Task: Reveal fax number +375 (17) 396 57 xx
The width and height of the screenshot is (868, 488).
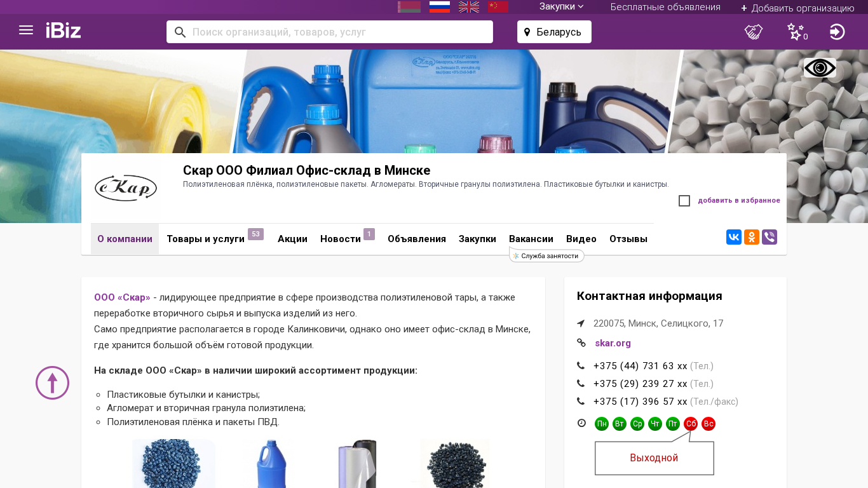Action: coord(640,402)
